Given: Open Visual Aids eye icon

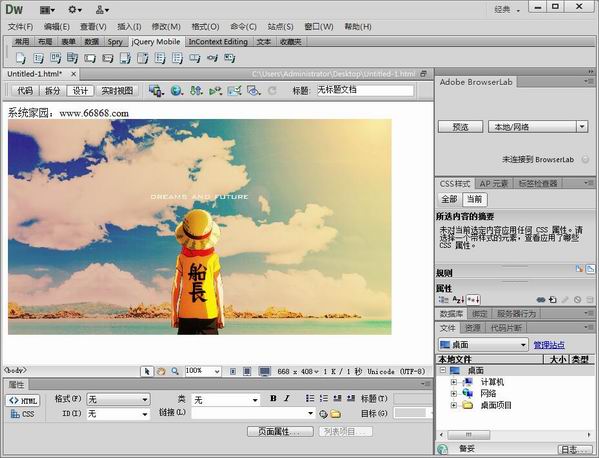Looking at the screenshot, I should pos(254,91).
